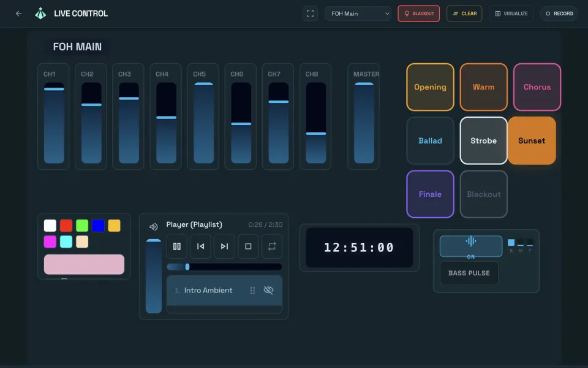Click the BASS PULSE button
This screenshot has width=588, height=368.
pyautogui.click(x=469, y=273)
